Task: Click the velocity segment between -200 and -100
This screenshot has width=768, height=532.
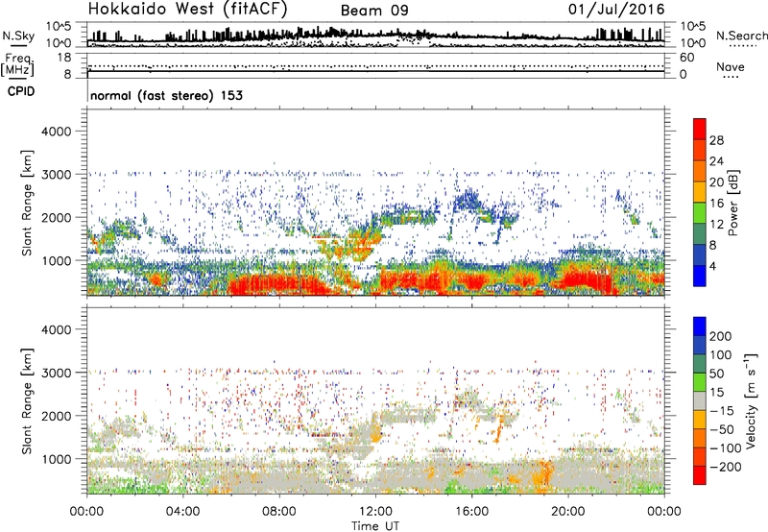Action: [x=700, y=456]
